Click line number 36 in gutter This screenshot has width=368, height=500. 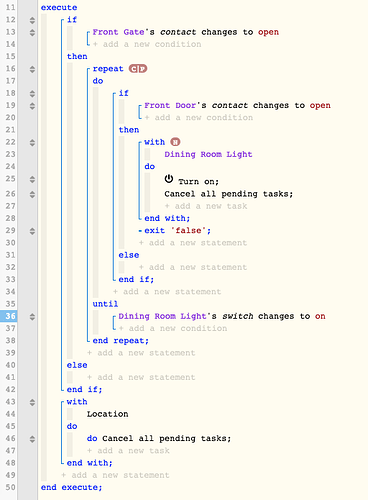9,316
